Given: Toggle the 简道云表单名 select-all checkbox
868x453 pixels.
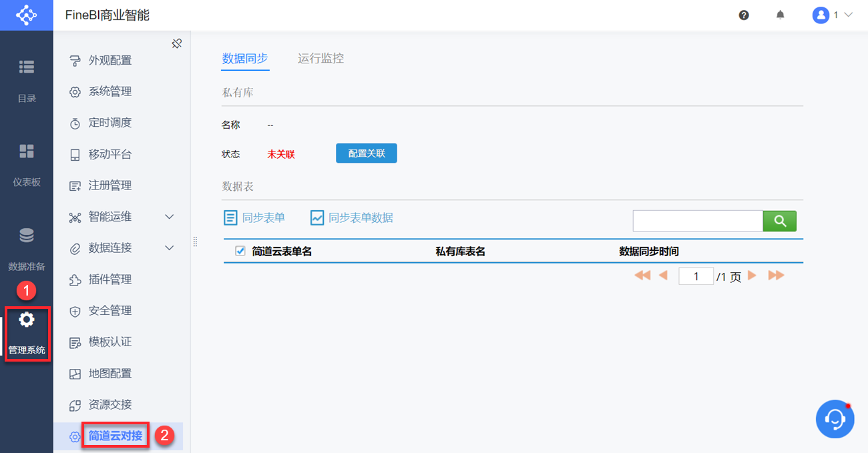Looking at the screenshot, I should [x=240, y=251].
